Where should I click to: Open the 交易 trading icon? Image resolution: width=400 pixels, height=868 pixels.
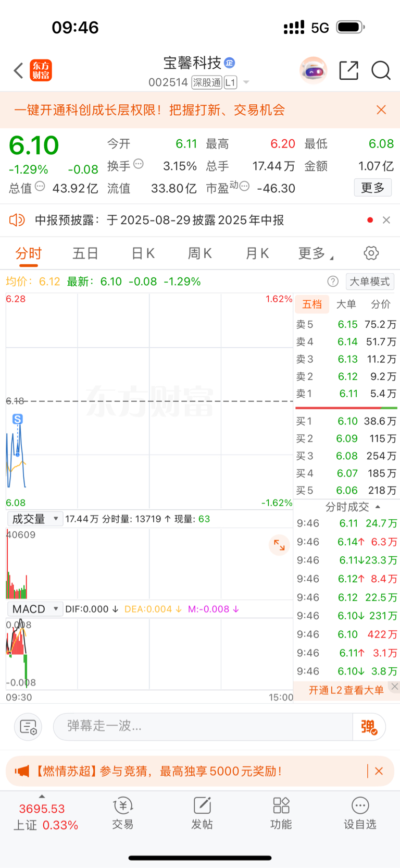point(123,813)
